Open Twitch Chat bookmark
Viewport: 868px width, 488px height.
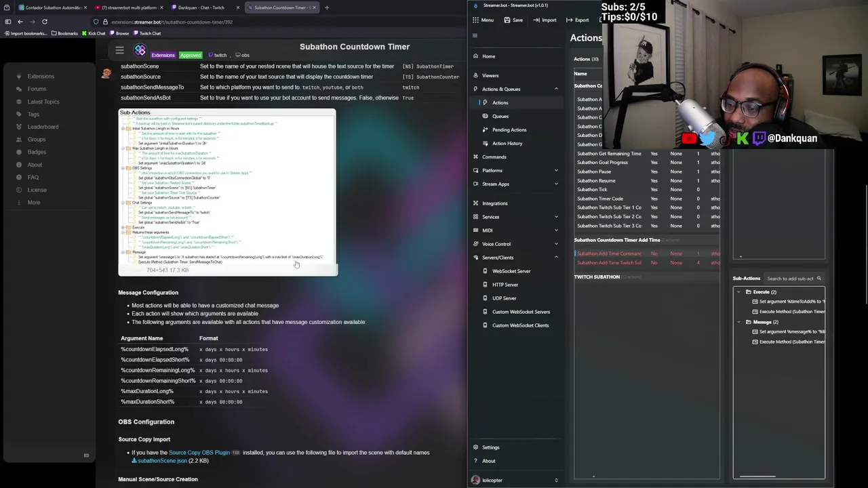(x=146, y=33)
